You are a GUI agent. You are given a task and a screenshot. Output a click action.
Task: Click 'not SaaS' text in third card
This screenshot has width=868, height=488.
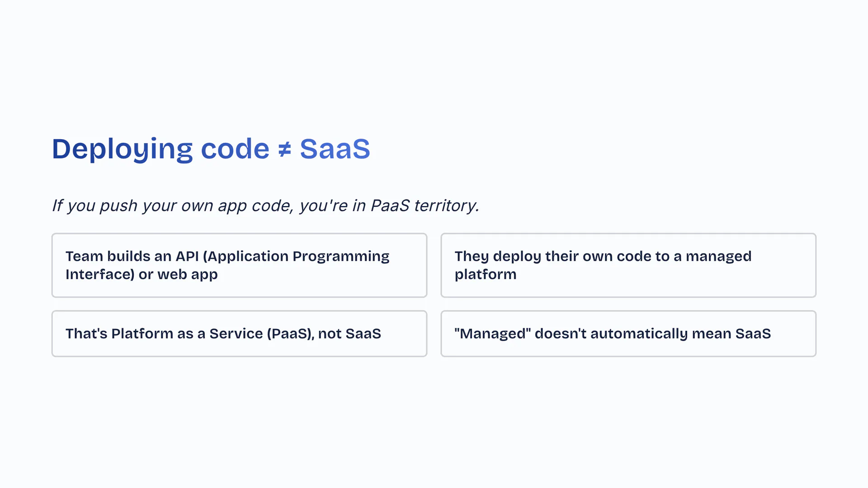point(349,333)
